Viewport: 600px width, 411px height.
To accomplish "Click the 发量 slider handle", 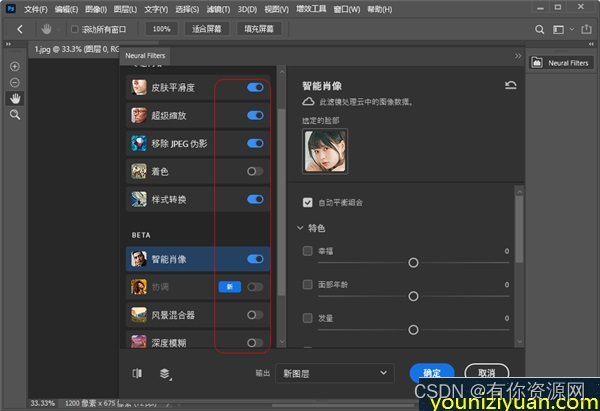I will [413, 330].
